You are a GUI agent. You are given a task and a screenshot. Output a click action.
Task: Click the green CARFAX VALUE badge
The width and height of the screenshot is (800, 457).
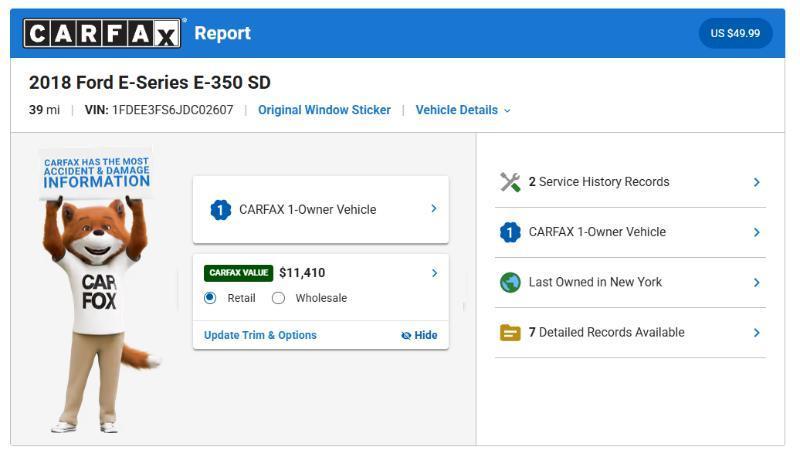pyautogui.click(x=238, y=273)
